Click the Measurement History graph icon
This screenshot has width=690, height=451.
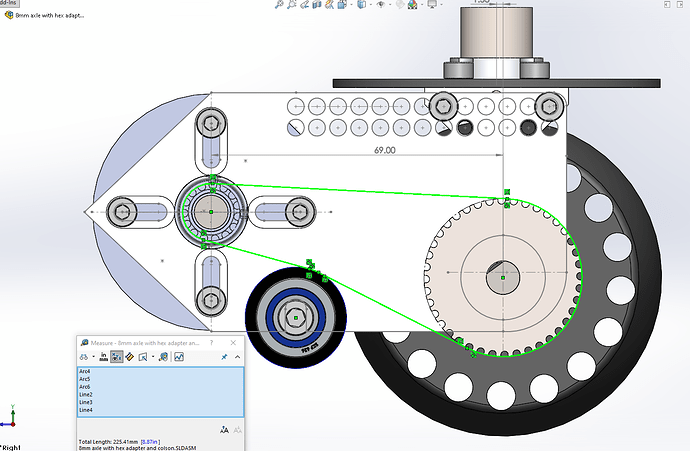click(x=179, y=356)
